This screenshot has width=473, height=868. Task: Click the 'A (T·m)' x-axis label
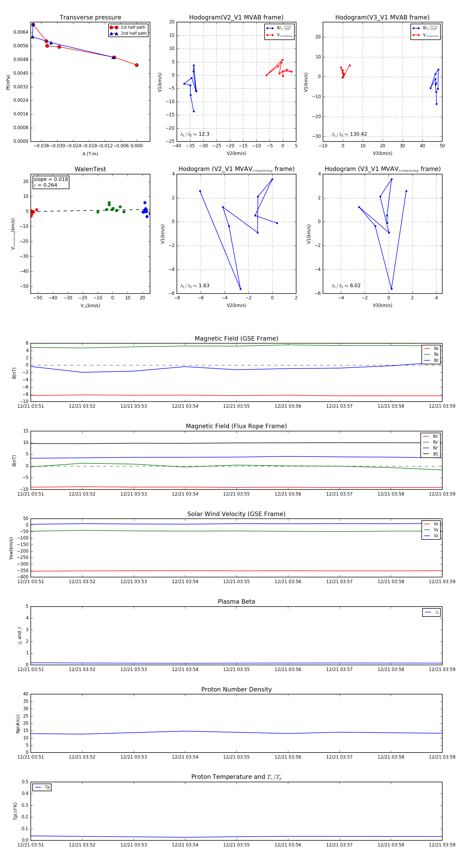click(x=90, y=154)
